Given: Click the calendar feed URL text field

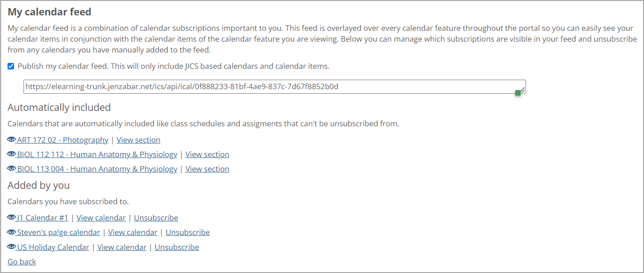Looking at the screenshot, I should (271, 86).
